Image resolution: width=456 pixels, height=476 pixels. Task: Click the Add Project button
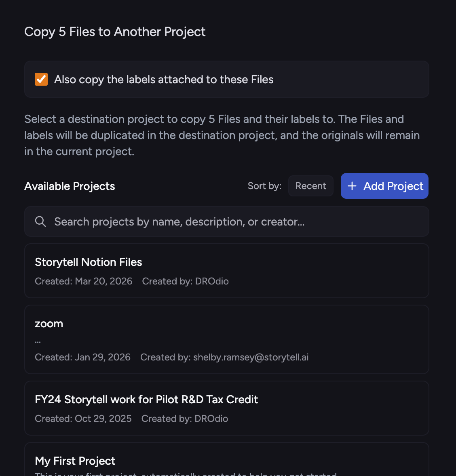coord(384,186)
